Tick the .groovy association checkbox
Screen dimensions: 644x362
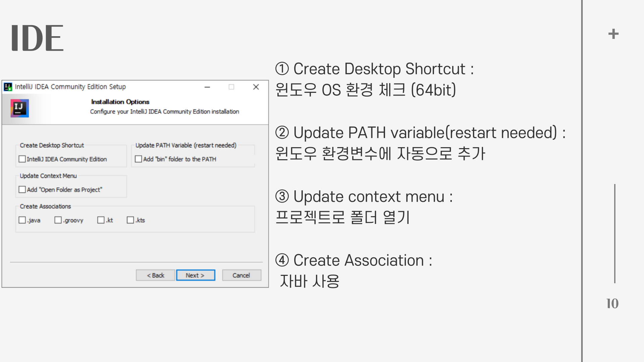pyautogui.click(x=58, y=220)
